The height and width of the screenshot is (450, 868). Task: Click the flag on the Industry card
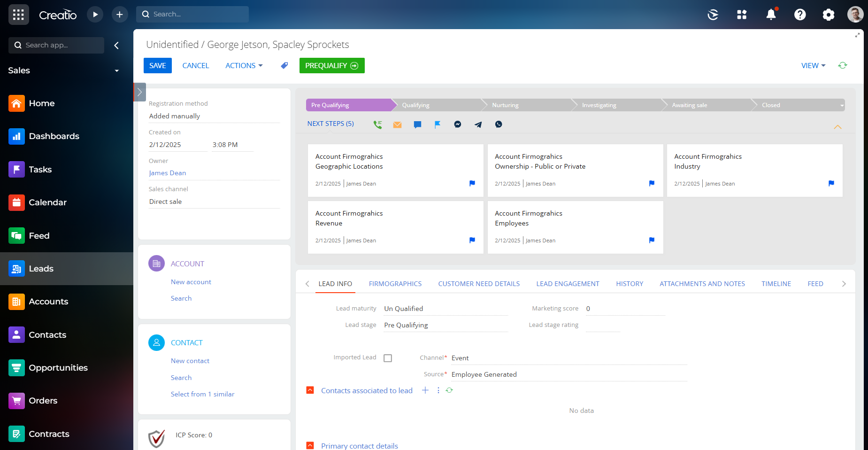(831, 184)
